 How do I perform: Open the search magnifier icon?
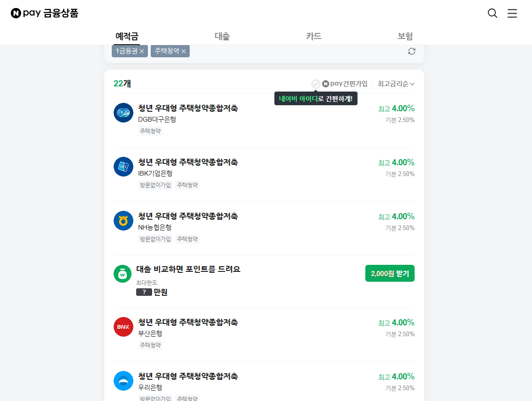point(492,13)
